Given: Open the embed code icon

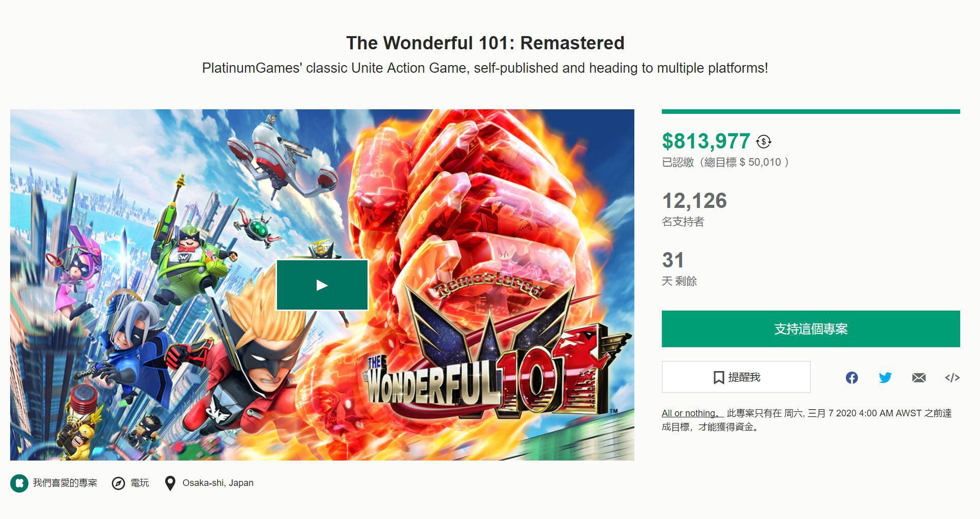Looking at the screenshot, I should click(x=952, y=378).
